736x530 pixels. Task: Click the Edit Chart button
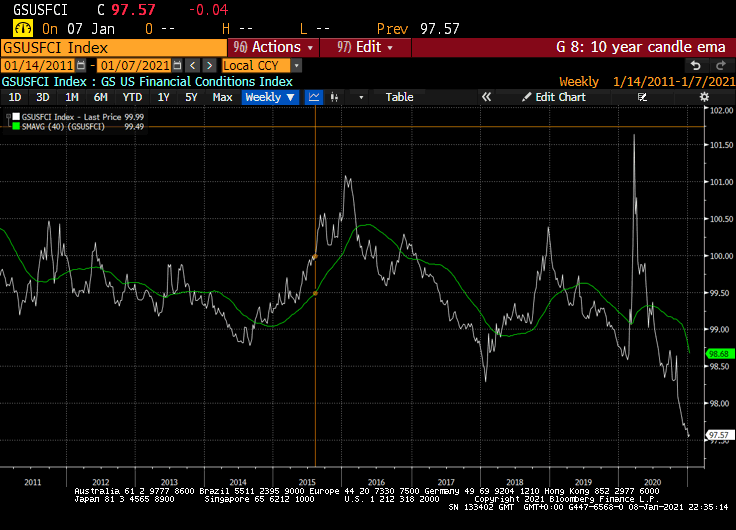pos(553,97)
